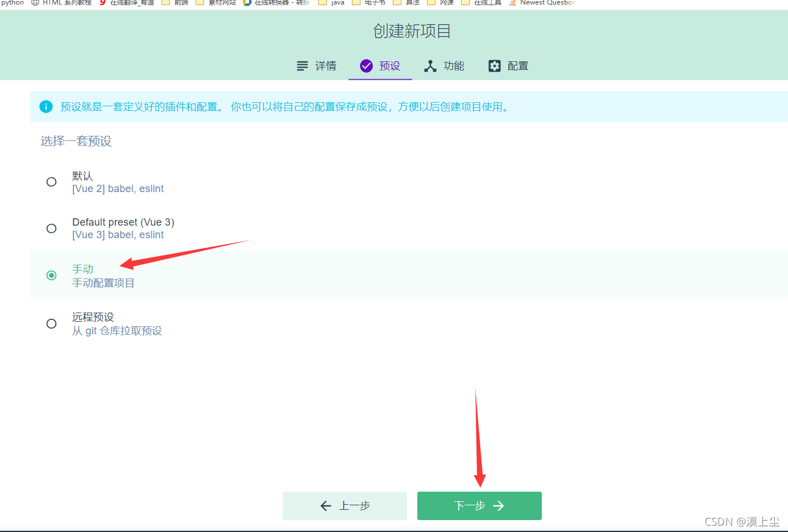Open the python bookmark
Screen dimensions: 788x532
(12, 2)
